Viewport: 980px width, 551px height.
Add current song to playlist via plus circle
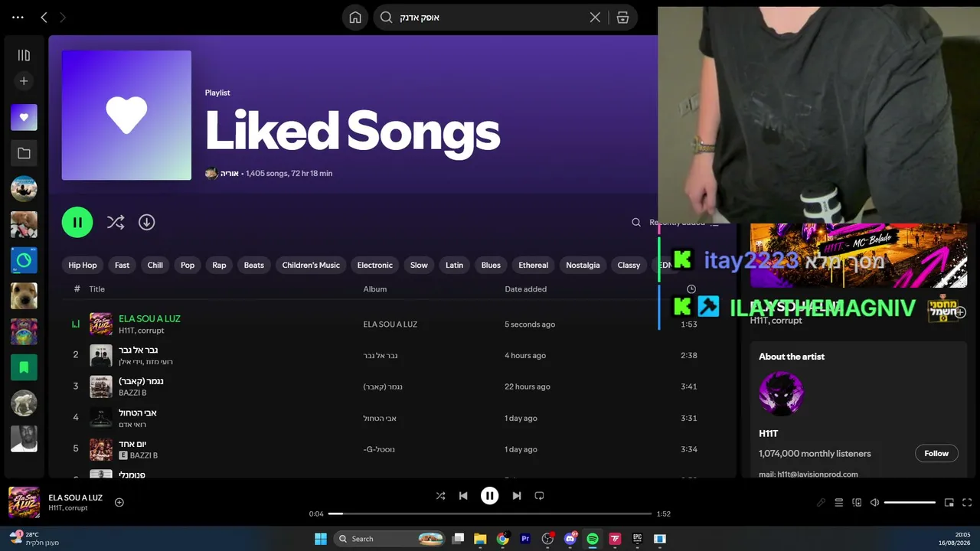[119, 503]
